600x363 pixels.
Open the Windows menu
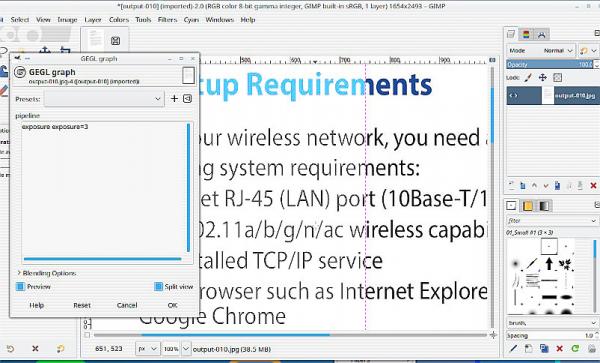tap(219, 20)
